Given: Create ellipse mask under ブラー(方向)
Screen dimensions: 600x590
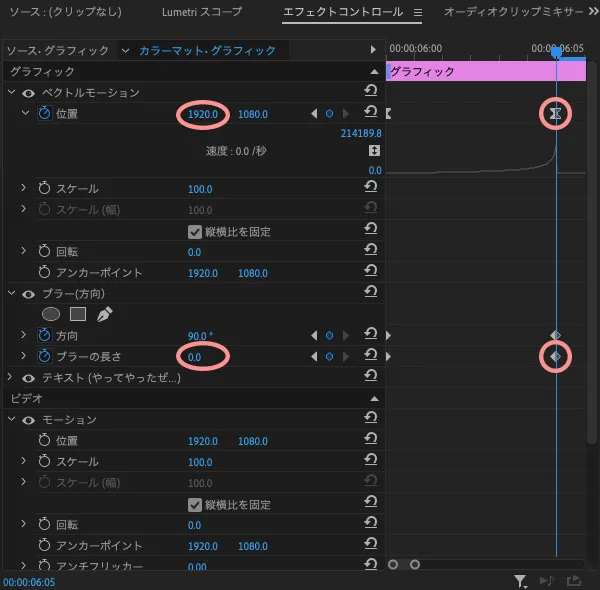Looking at the screenshot, I should 50,313.
